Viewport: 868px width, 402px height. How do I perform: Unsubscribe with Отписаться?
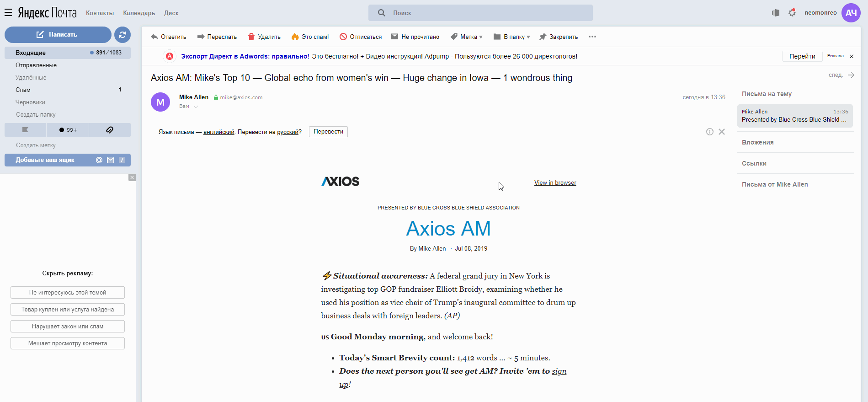pyautogui.click(x=361, y=37)
